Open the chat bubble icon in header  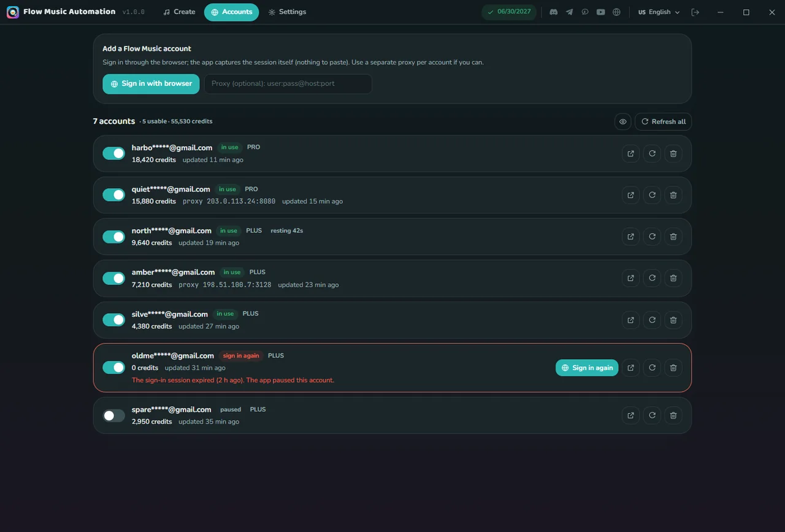(585, 12)
